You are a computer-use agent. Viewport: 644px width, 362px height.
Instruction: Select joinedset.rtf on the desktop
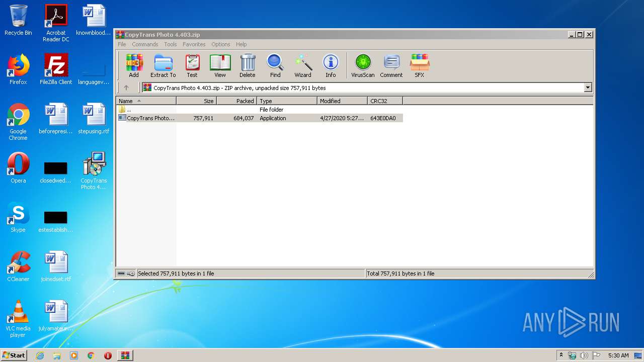(56, 266)
